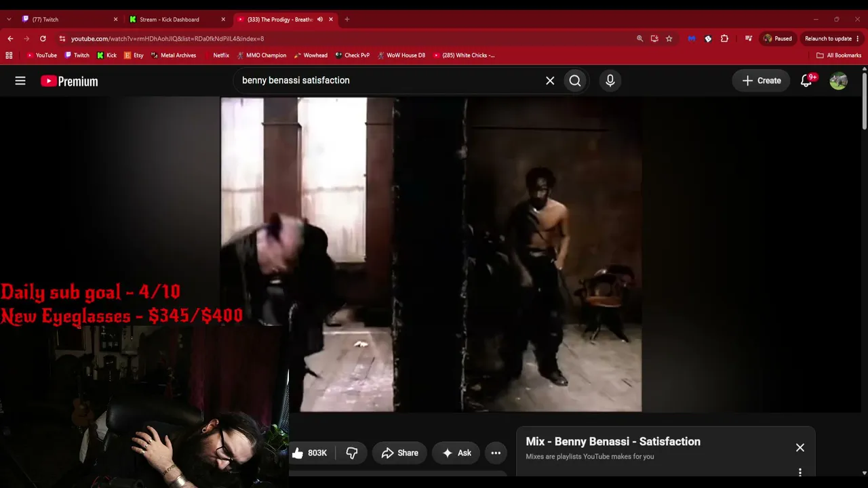Click the playing Prodigy video frame
868x488 pixels.
click(431, 254)
